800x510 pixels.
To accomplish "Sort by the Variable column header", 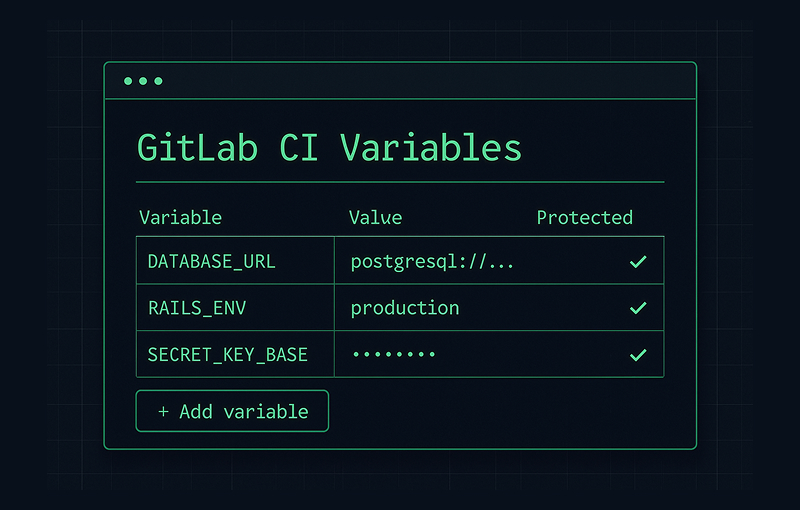I will coord(180,218).
